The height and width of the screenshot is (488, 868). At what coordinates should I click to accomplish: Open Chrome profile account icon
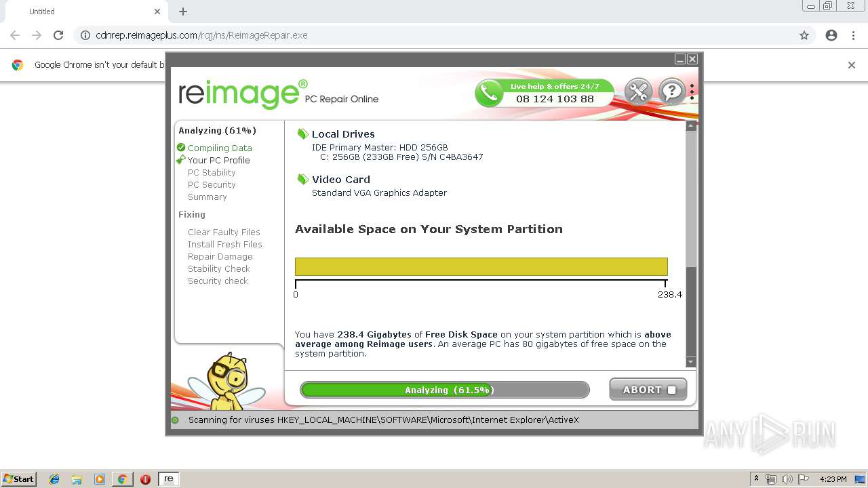[831, 35]
